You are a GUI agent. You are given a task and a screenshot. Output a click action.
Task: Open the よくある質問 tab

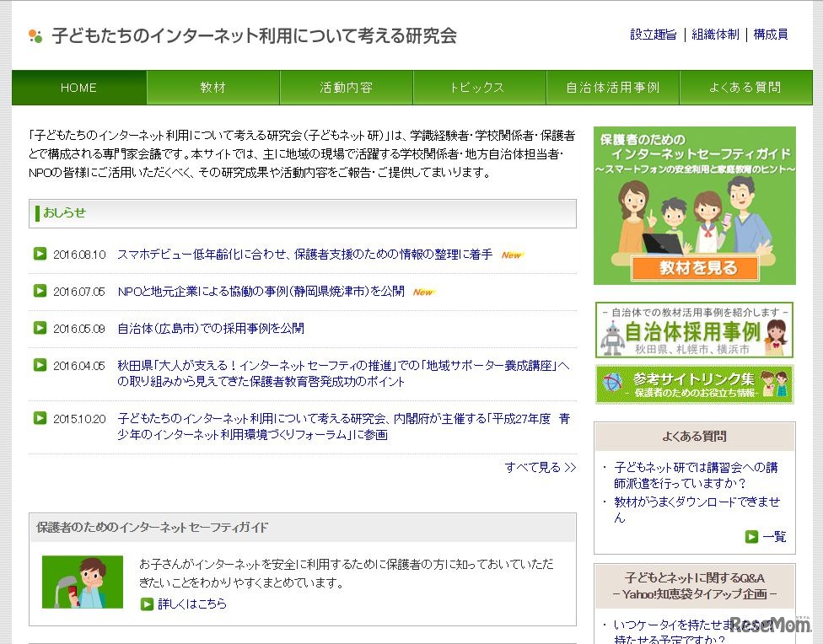[745, 87]
